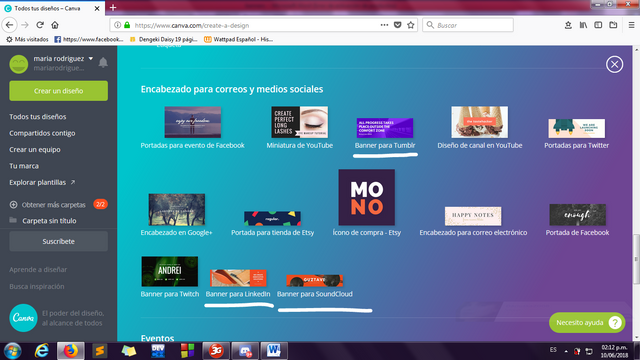The height and width of the screenshot is (360, 640).
Task: Open Aprende a diseñar link
Action: click(38, 269)
